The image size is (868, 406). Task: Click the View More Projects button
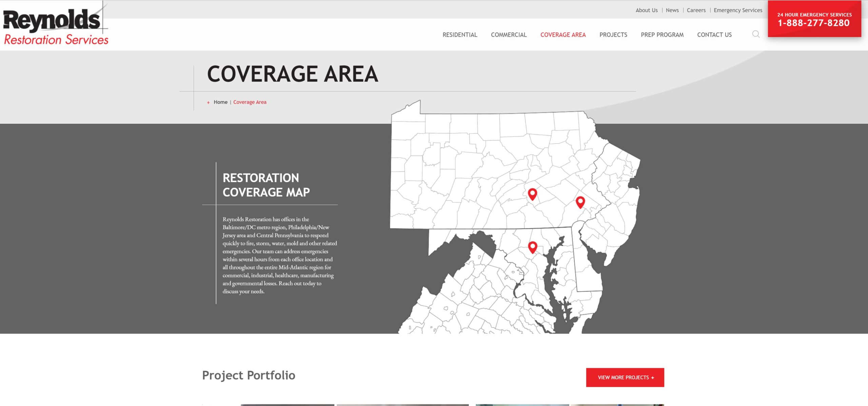click(625, 377)
